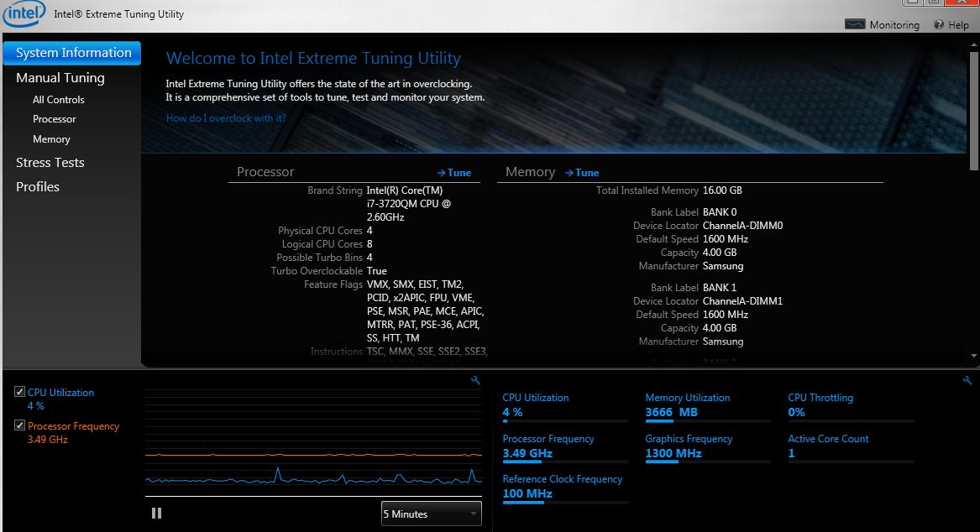Viewport: 980px width, 532px height.
Task: Go to All Controls under Manual Tuning
Action: click(58, 100)
